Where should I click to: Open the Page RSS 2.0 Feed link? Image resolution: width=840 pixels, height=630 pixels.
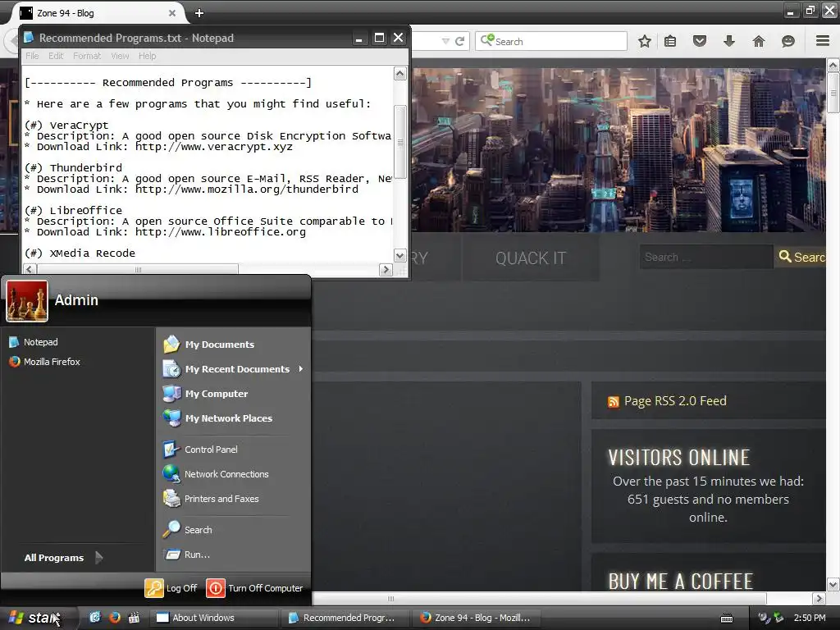675,400
